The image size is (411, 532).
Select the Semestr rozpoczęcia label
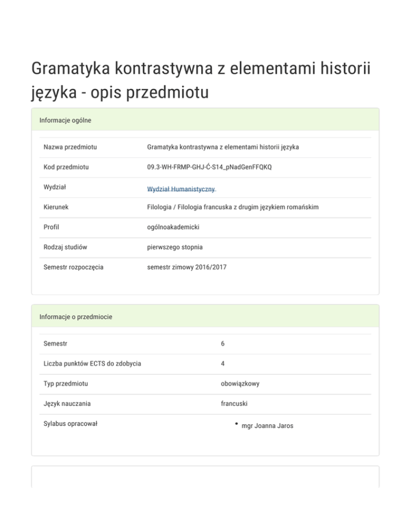point(74,267)
